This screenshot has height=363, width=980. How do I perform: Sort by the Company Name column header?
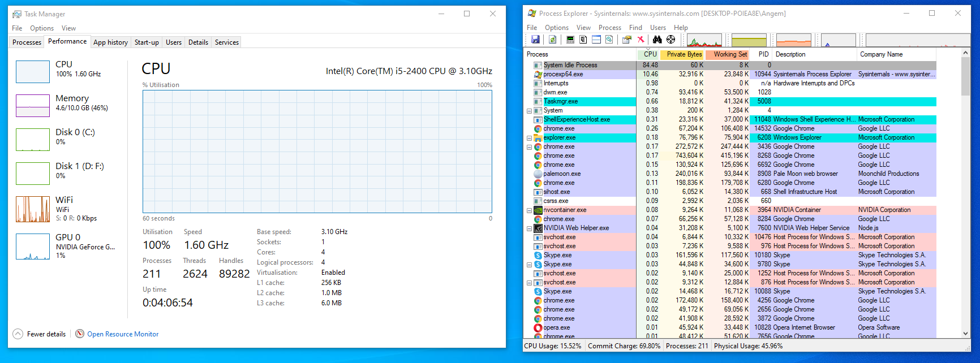pos(896,54)
